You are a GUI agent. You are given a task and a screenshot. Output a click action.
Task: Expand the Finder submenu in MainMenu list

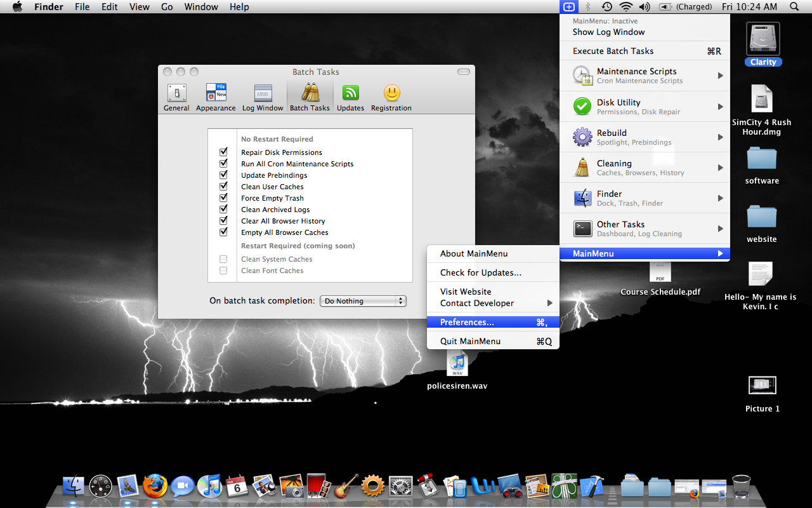pos(645,198)
